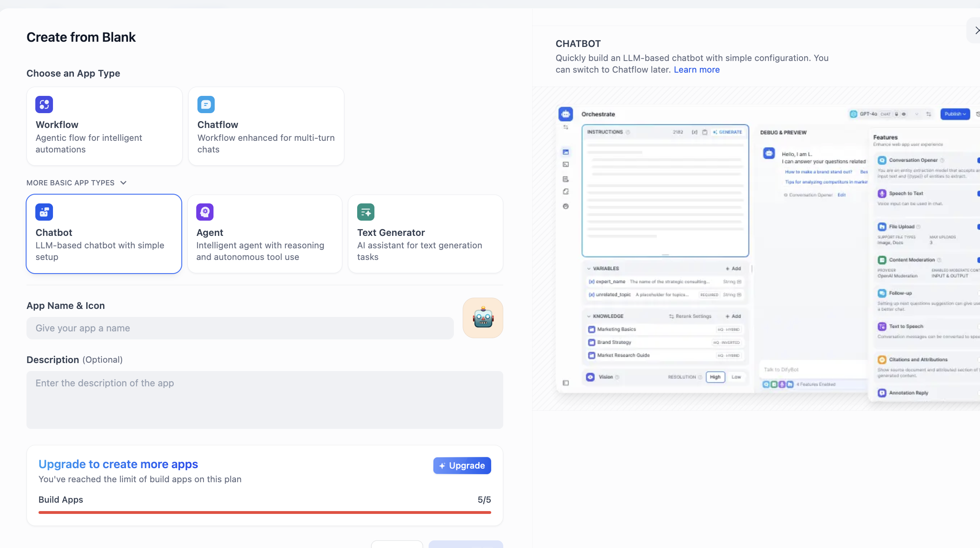This screenshot has width=980, height=548.
Task: Collapse the More Basic App Types section
Action: pyautogui.click(x=71, y=183)
